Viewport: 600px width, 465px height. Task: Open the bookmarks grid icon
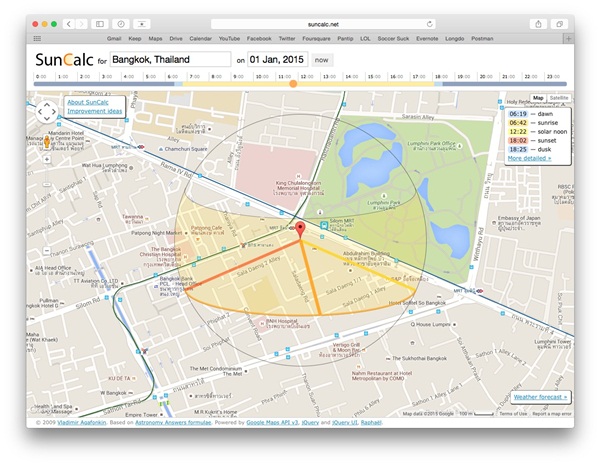(37, 39)
